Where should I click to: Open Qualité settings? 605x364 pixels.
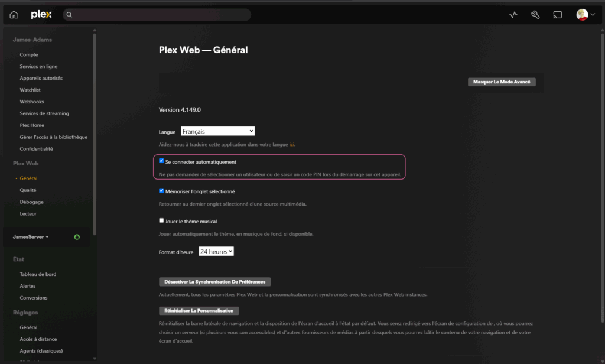(28, 190)
